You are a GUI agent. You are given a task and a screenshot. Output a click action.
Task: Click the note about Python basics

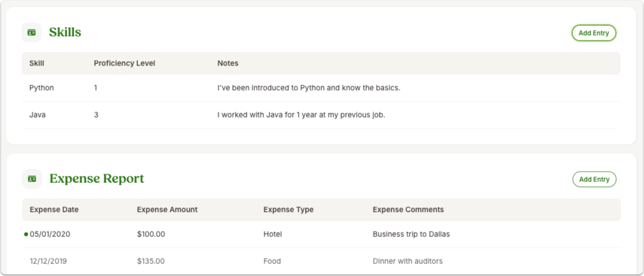tap(309, 88)
